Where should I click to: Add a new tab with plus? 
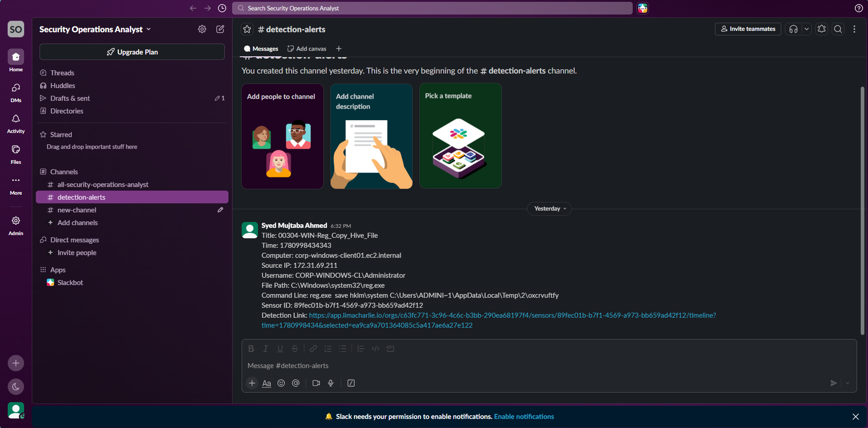pos(339,49)
